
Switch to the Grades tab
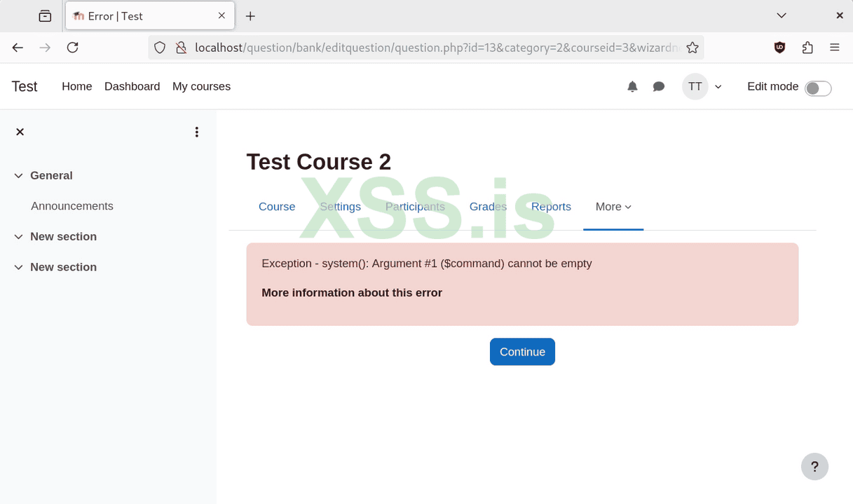[488, 207]
